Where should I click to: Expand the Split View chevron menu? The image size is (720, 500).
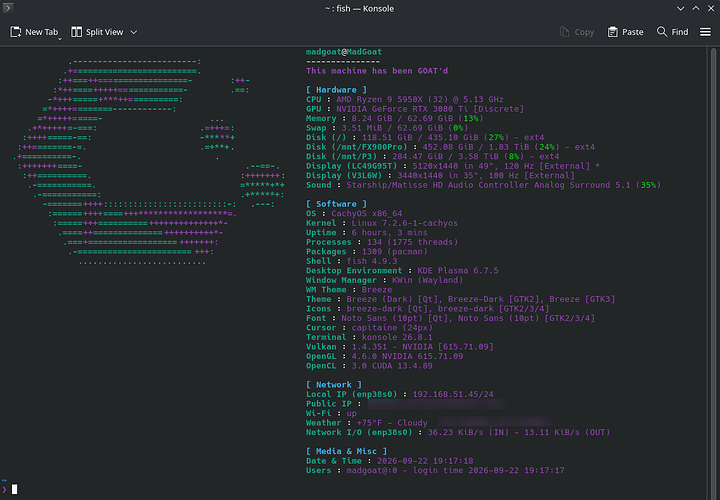tap(134, 32)
